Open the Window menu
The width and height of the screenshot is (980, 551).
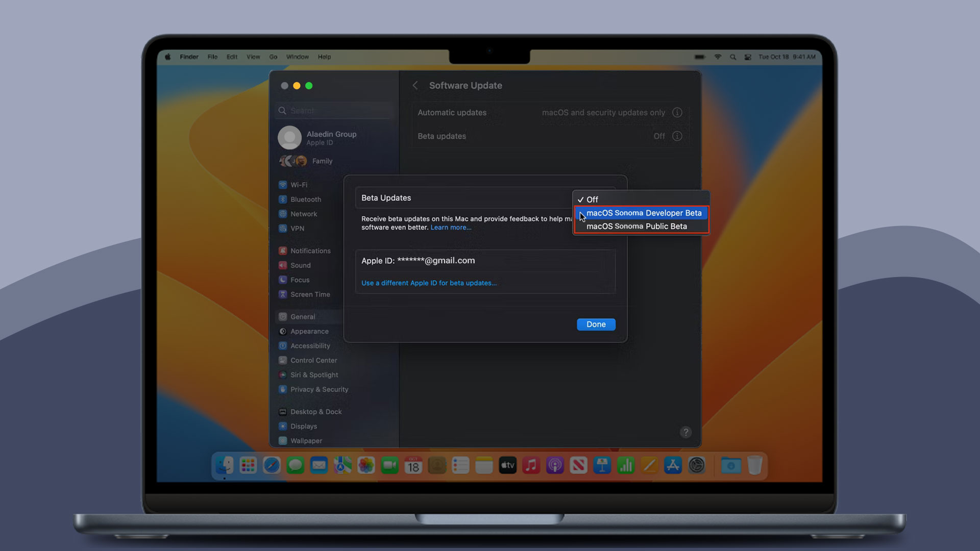(297, 57)
